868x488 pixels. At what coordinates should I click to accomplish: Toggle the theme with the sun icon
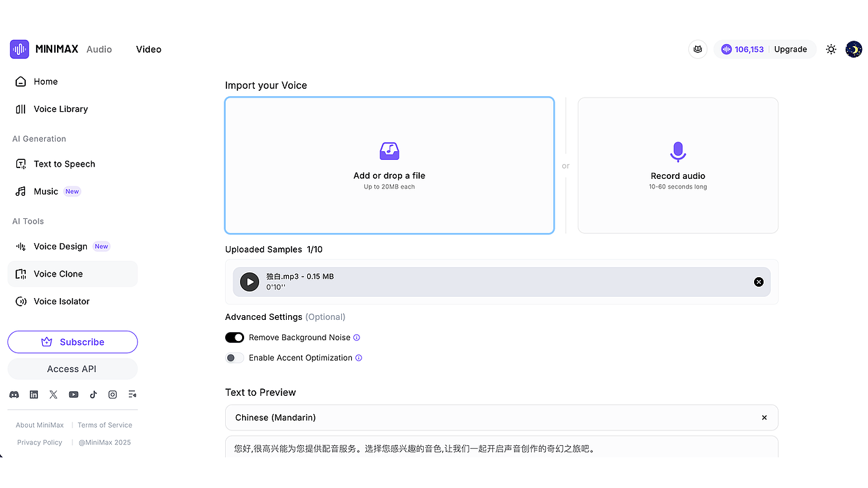[x=831, y=49]
